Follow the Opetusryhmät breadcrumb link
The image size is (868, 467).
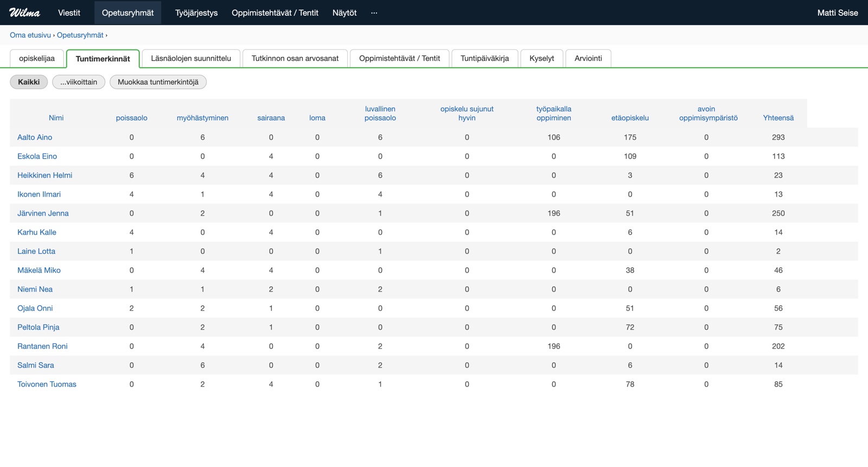tap(80, 35)
